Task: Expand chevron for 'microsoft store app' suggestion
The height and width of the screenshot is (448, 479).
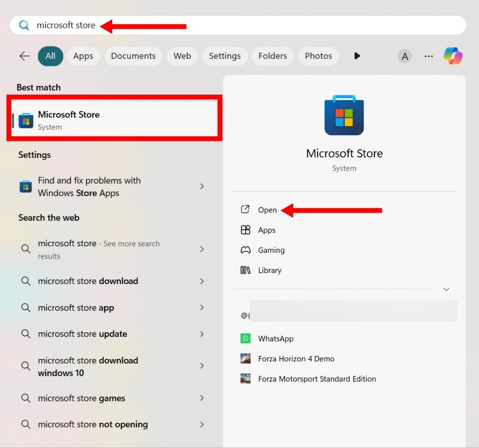Action: [x=202, y=308]
